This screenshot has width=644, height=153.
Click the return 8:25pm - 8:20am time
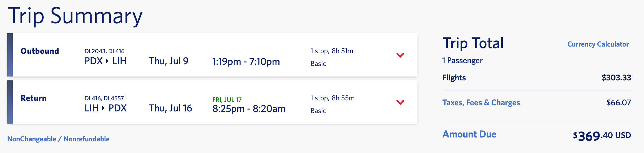coord(249,109)
